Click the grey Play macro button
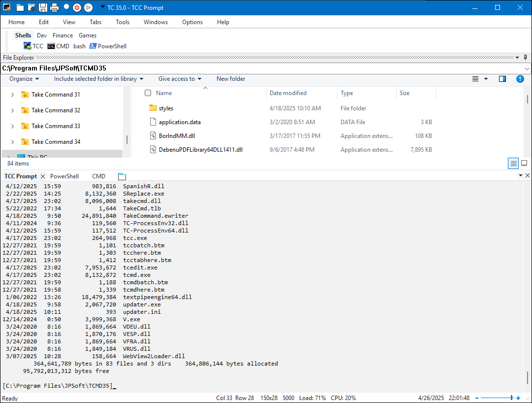The image size is (532, 403). tap(88, 7)
